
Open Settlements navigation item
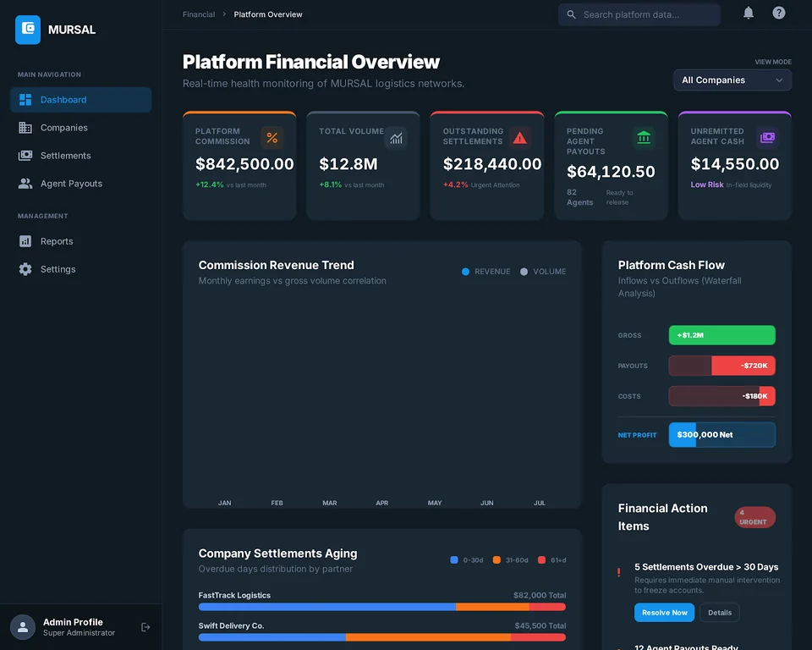click(x=81, y=156)
